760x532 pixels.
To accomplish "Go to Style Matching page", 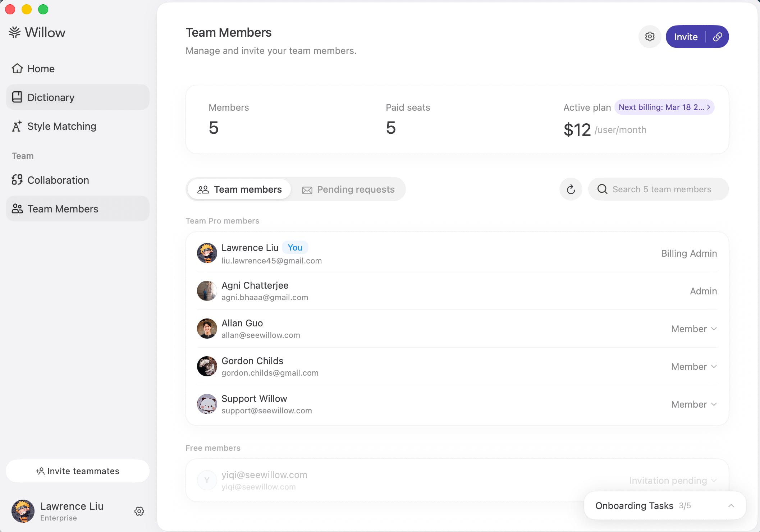I will click(61, 126).
